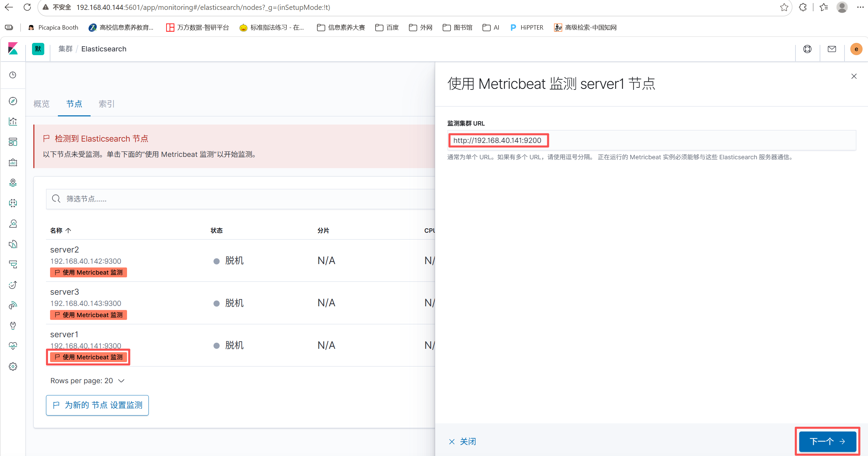Click the Elasticsearch breadcrumb
Image resolution: width=868 pixels, height=456 pixels.
(x=104, y=49)
